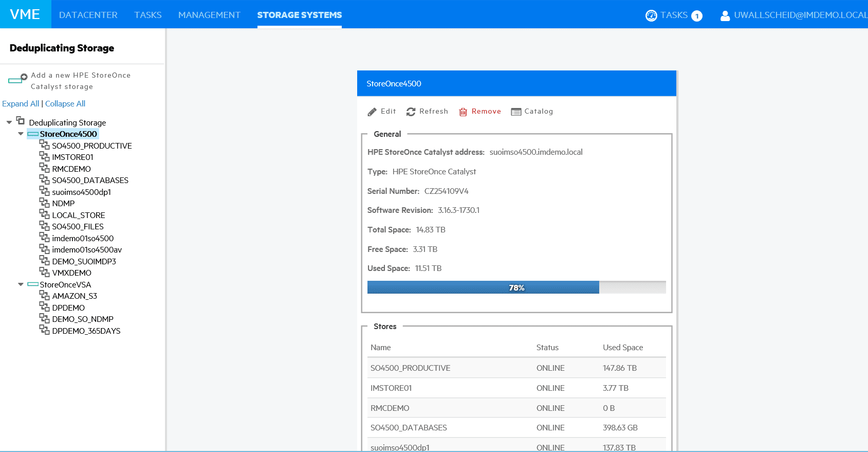Image resolution: width=868 pixels, height=452 pixels.
Task: Click the StoreOnce4500 panel title bar
Action: pos(516,83)
